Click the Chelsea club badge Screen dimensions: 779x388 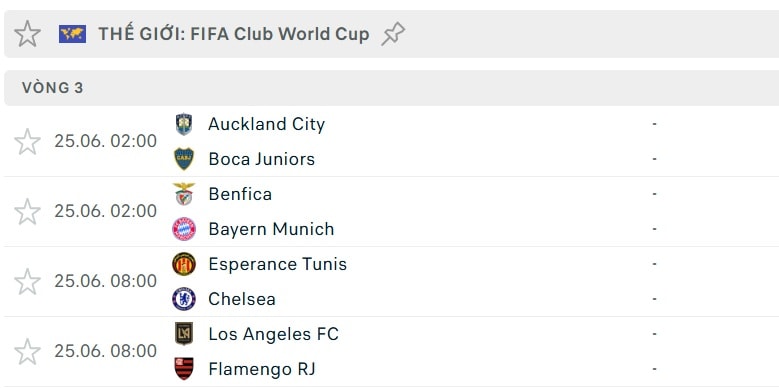coord(184,299)
